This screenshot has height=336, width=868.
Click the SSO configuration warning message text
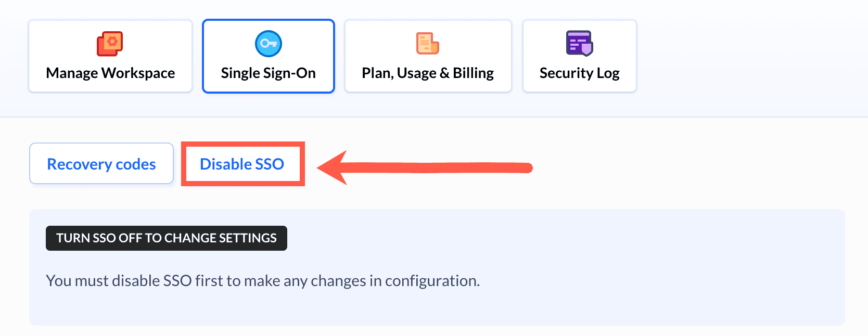coord(262,280)
